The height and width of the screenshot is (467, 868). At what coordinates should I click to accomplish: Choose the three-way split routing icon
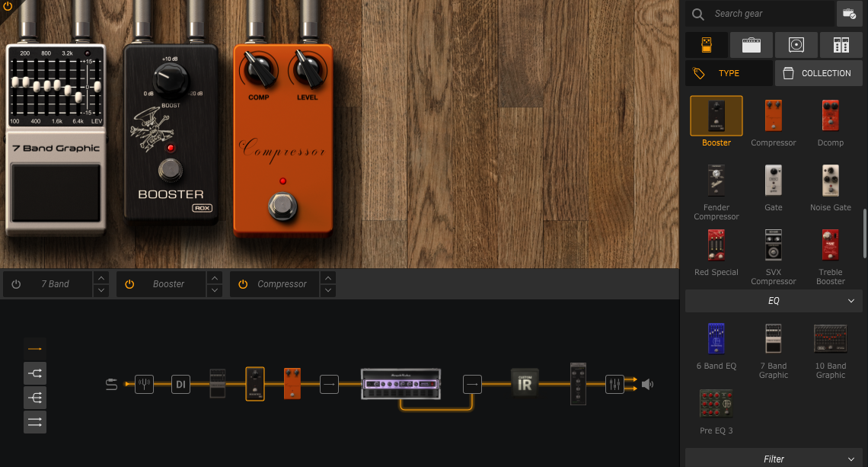[35, 398]
